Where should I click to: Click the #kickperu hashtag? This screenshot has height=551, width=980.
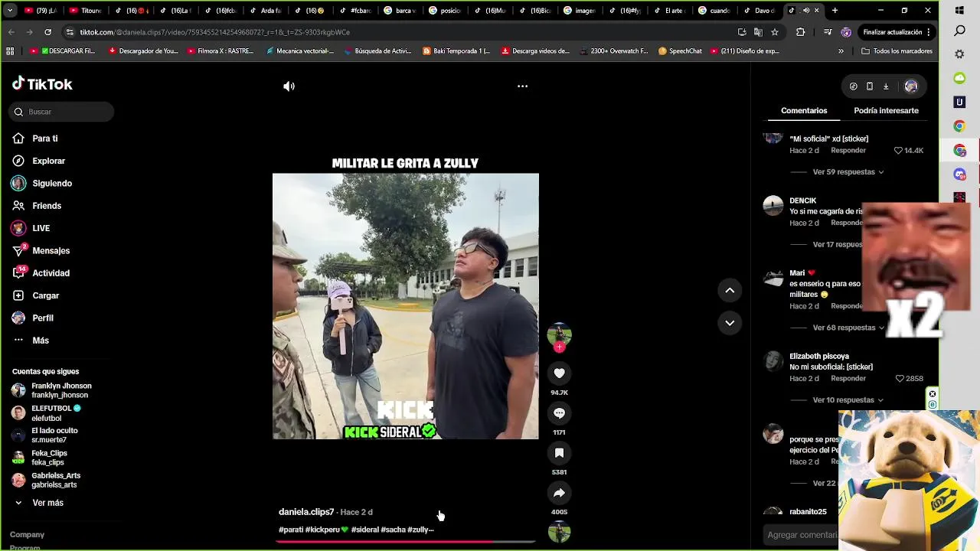pos(326,530)
